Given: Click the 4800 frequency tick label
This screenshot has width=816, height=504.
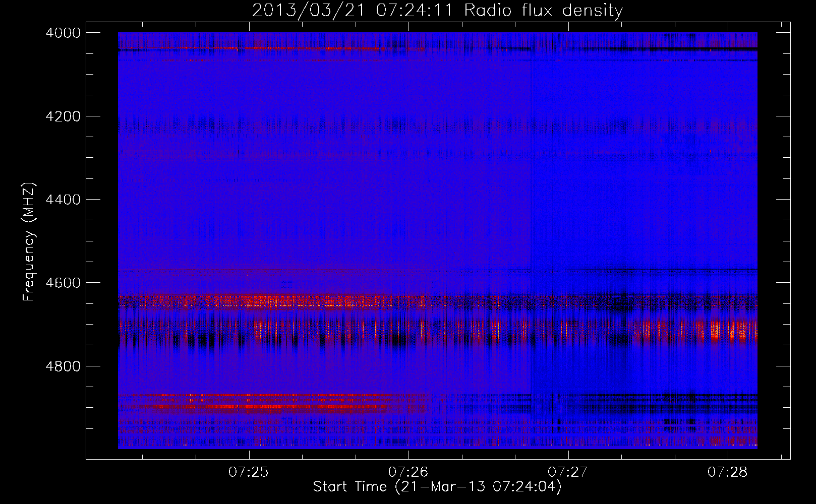Looking at the screenshot, I should point(63,366).
